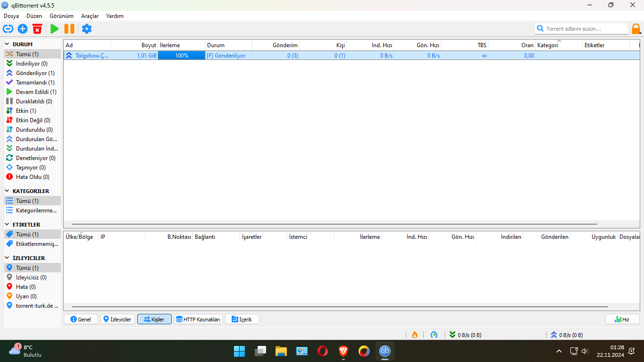Click the red Delete torrent toolbar icon
The image size is (644, 362).
37,29
